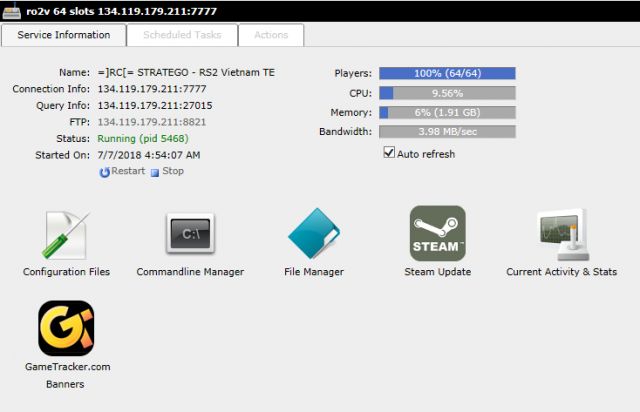Viewport: 640px width, 412px height.
Task: Click the Stop link
Action: [173, 171]
